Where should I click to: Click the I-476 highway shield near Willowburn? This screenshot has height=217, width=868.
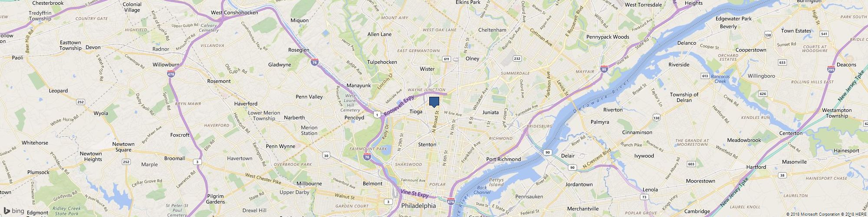coord(171,75)
